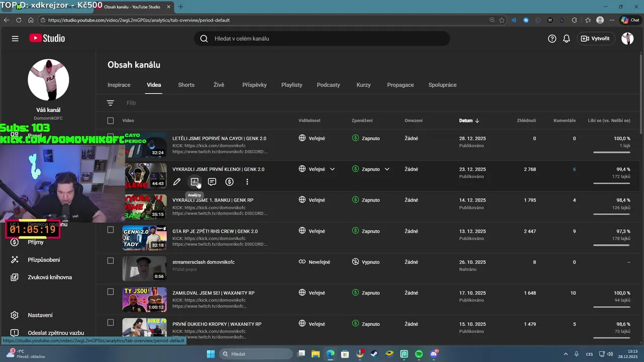Click the browser zoom magnifier icon
The width and height of the screenshot is (644, 362).
[492, 20]
